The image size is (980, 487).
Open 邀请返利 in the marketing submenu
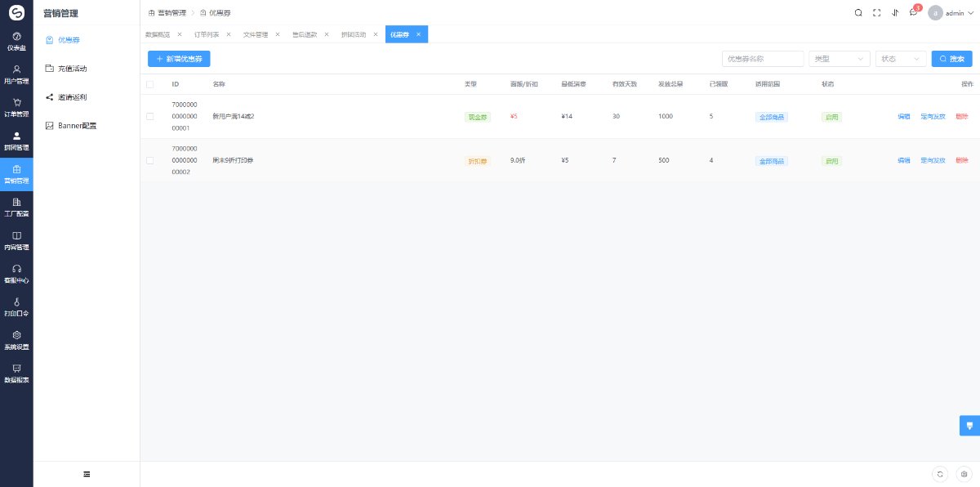click(87, 97)
